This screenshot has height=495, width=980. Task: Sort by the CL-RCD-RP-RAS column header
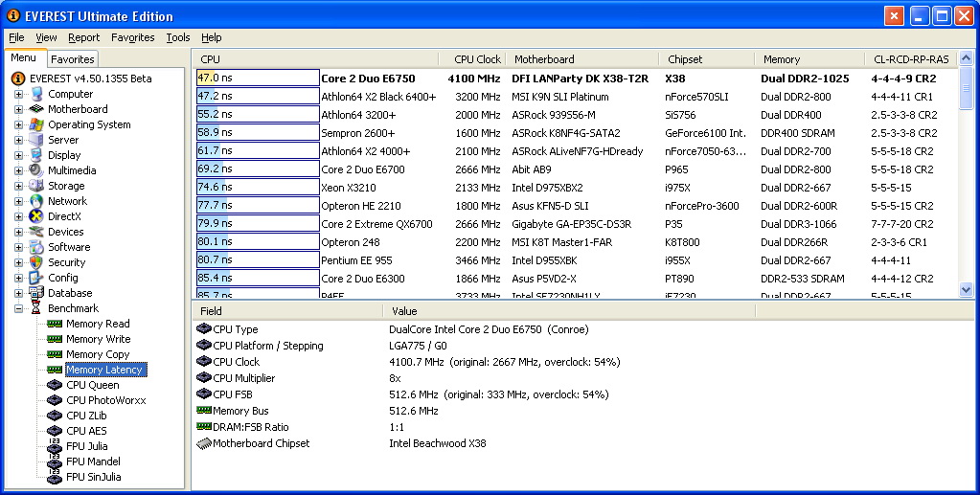pyautogui.click(x=911, y=59)
